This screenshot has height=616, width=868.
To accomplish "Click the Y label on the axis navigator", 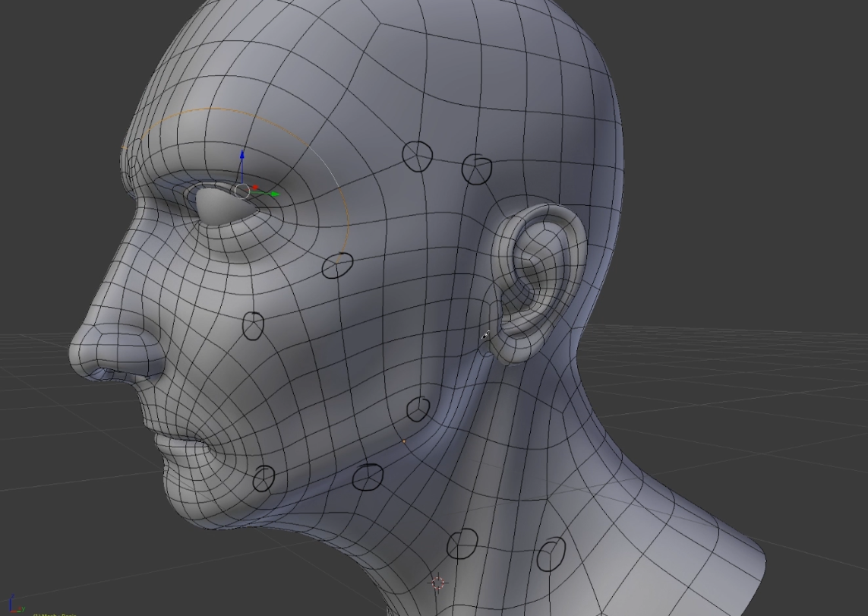I will point(24,608).
